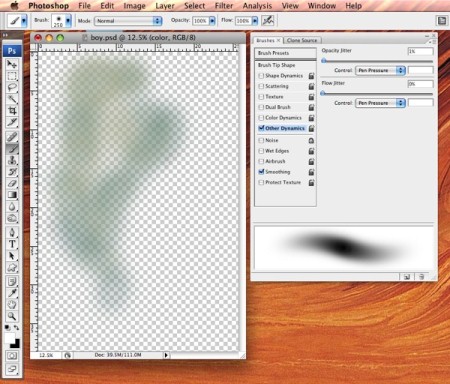This screenshot has height=384, width=450.
Task: Open the tool preset picker arrow
Action: pos(24,21)
